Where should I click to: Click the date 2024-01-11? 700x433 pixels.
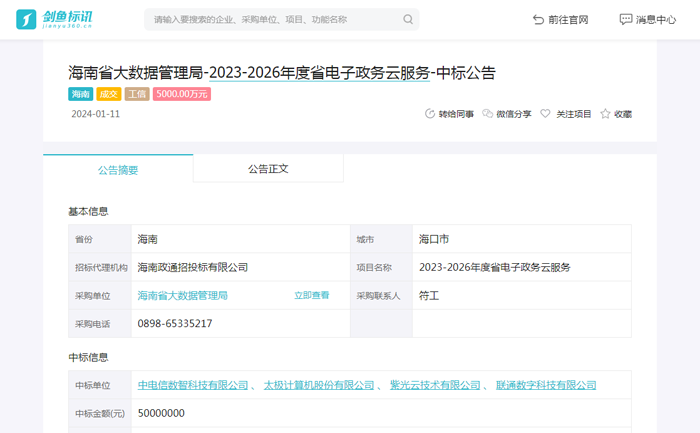click(x=96, y=114)
